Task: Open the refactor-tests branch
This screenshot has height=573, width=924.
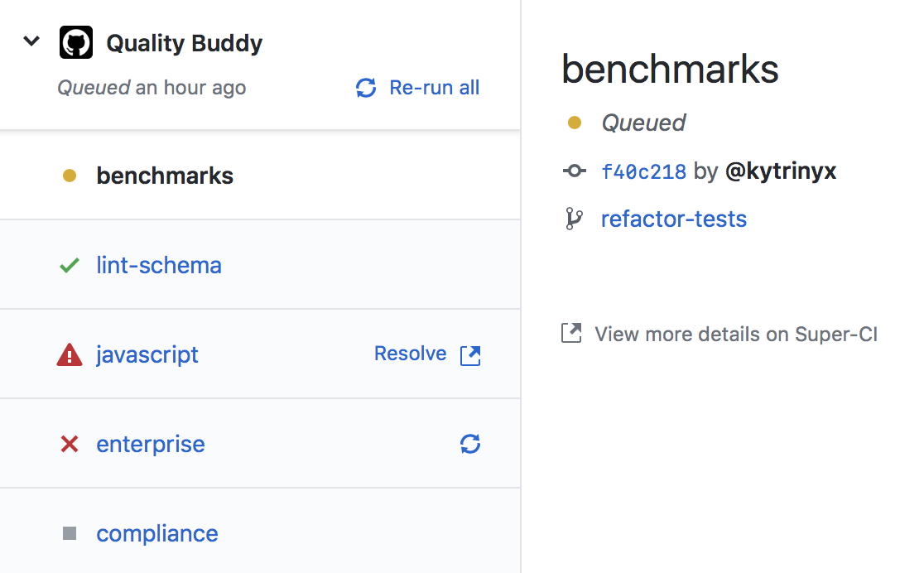Action: (x=674, y=219)
